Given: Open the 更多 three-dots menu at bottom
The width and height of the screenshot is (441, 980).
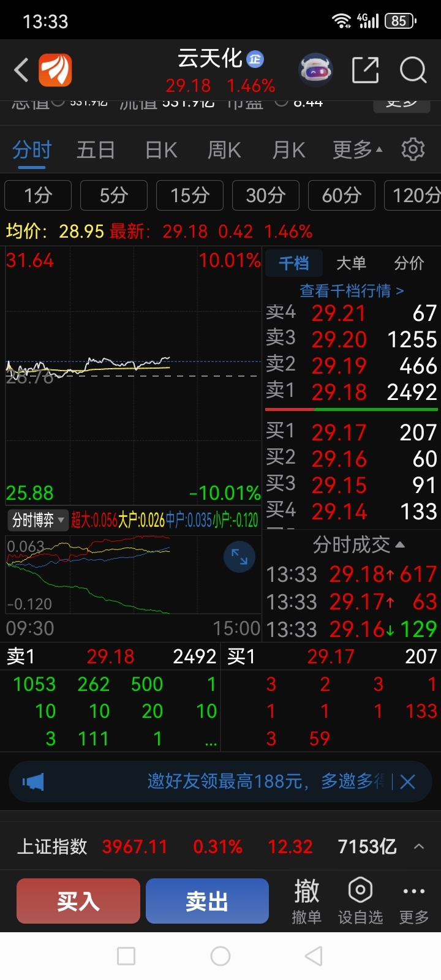Looking at the screenshot, I should [x=414, y=900].
